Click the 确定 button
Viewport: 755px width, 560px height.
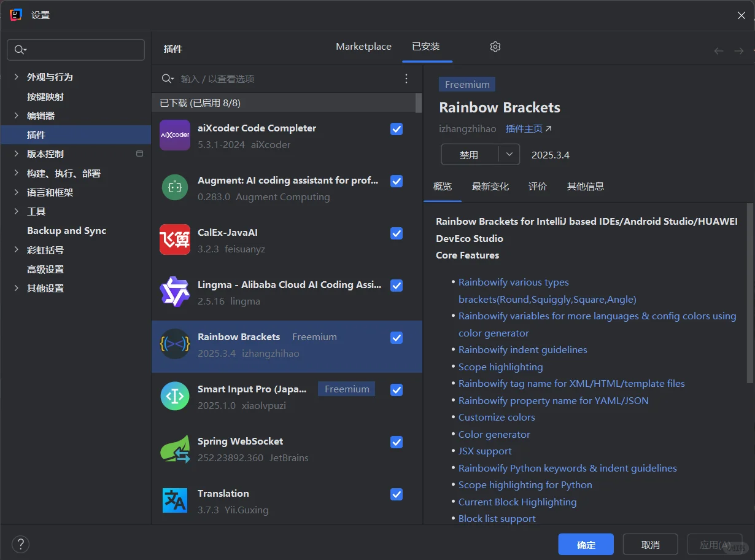tap(586, 545)
